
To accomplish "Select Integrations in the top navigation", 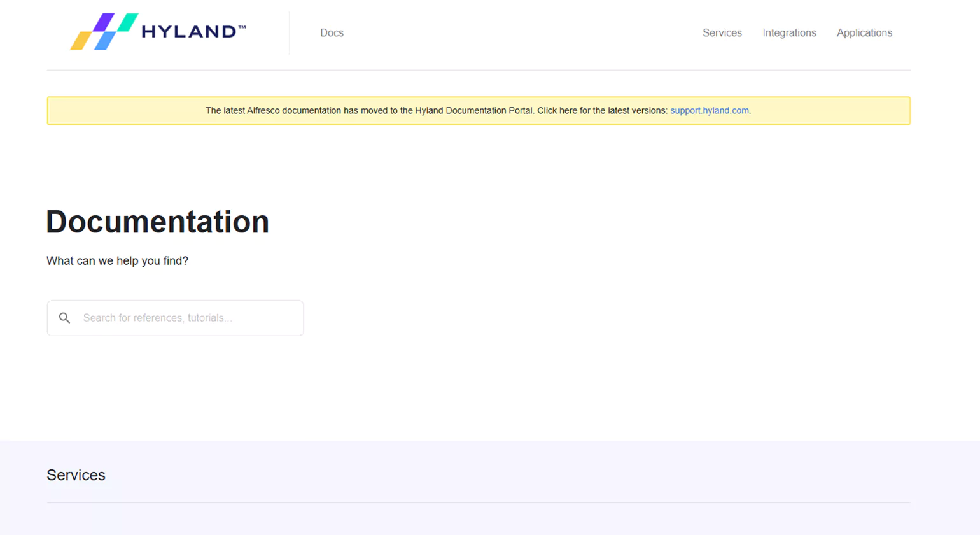I will click(x=789, y=33).
